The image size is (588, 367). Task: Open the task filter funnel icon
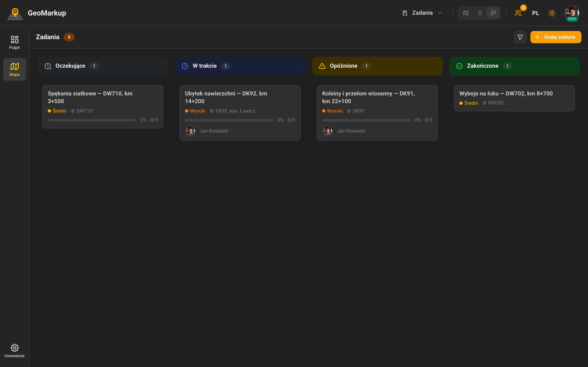click(x=520, y=37)
